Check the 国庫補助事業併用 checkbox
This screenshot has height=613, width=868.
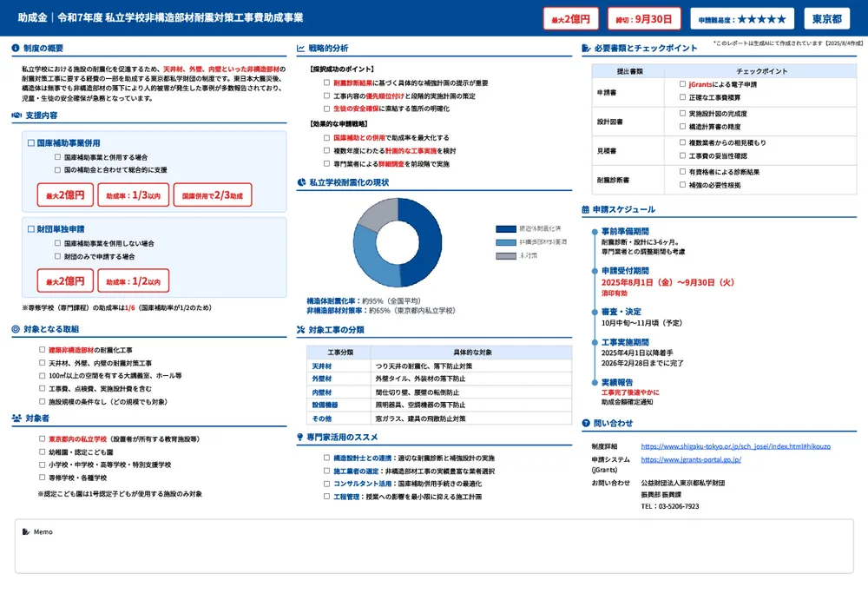coord(31,143)
